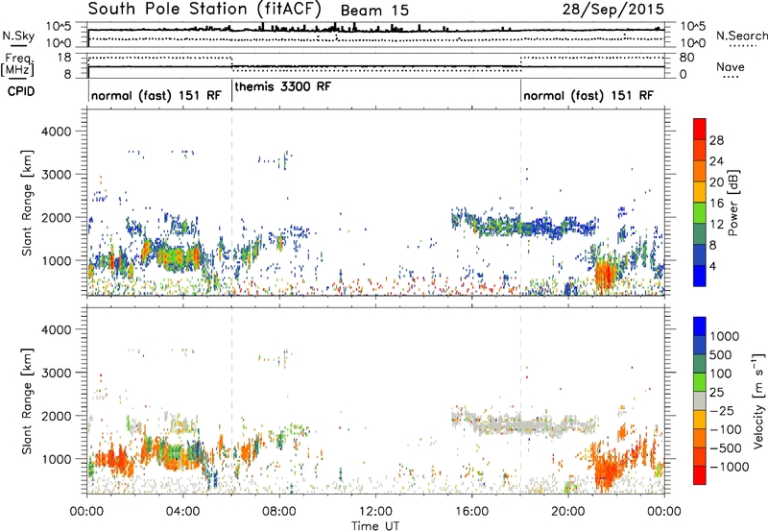Click the blue bottom segment of power colorbar

point(700,276)
